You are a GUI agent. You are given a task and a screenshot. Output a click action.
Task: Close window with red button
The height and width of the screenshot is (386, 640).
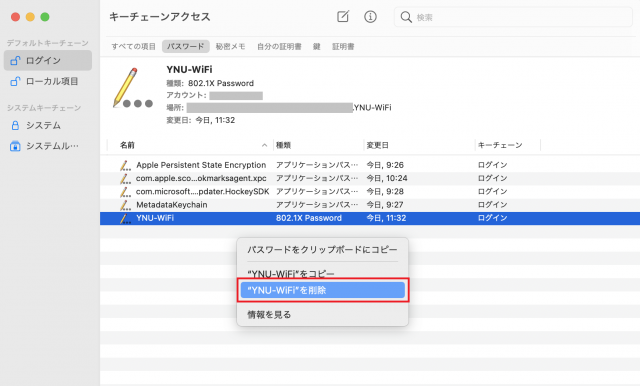click(16, 17)
